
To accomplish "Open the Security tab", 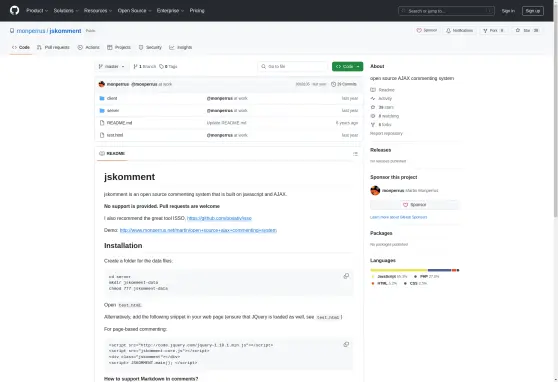I will (150, 47).
